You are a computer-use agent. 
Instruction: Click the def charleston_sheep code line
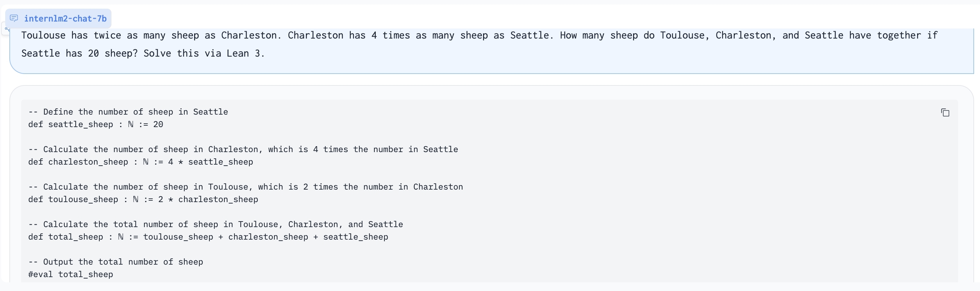click(x=140, y=162)
